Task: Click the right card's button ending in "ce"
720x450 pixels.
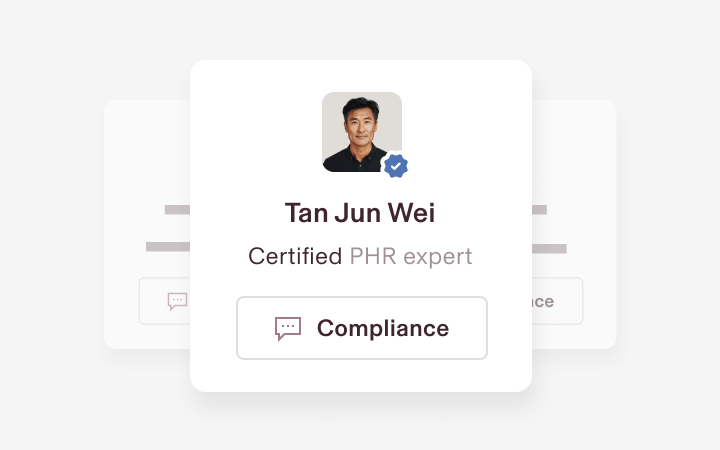Action: point(557,301)
